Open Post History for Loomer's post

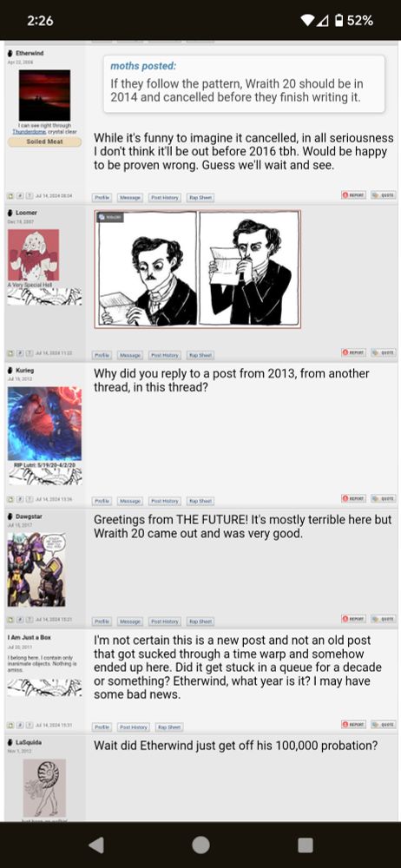165,355
